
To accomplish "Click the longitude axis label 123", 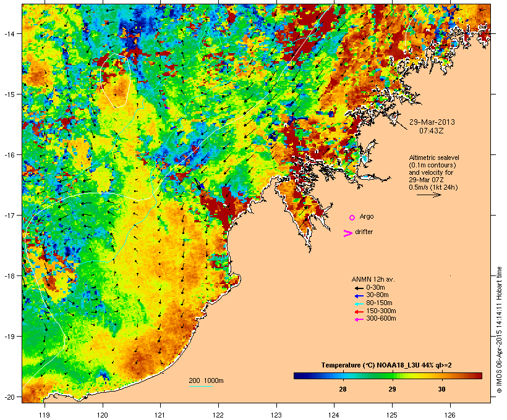I will tap(276, 415).
